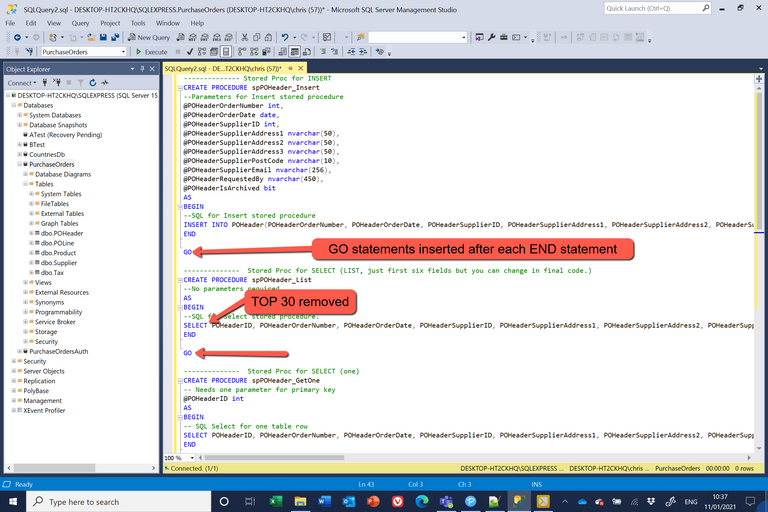This screenshot has width=768, height=512.
Task: Open the PurchaseOrders database dropdown
Action: [x=123, y=52]
